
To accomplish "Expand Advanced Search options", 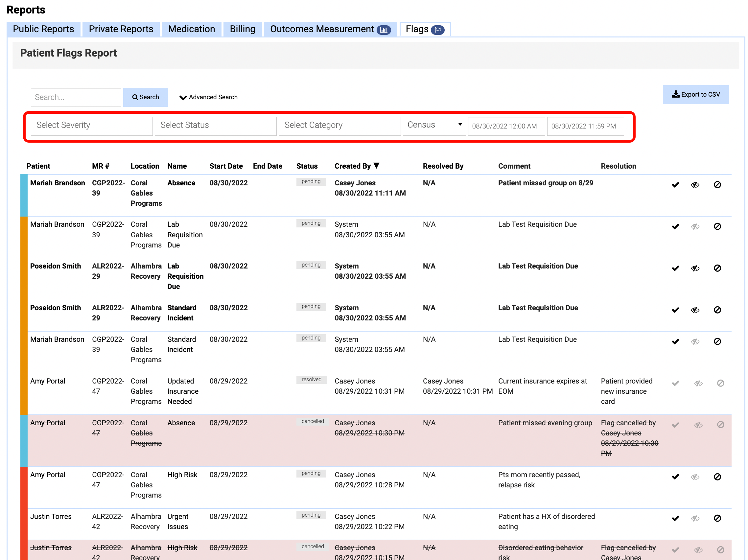I will coord(209,97).
